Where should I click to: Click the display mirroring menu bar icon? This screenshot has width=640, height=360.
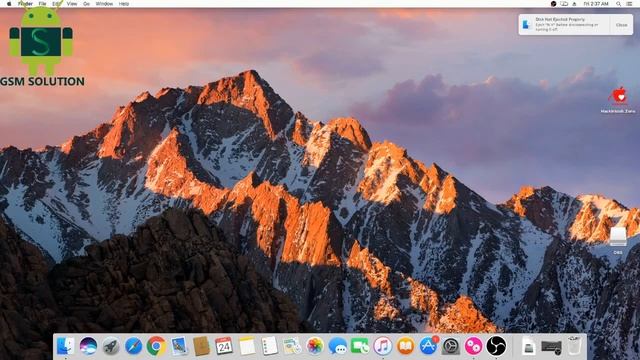tap(564, 4)
